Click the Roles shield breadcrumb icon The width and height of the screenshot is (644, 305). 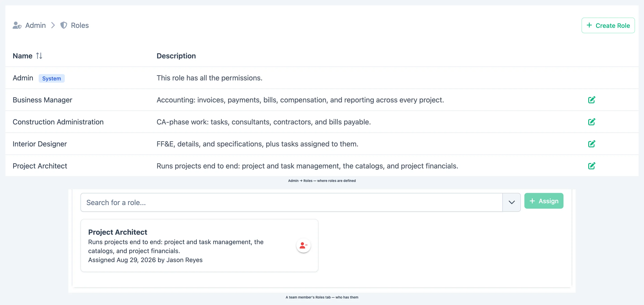click(x=64, y=25)
